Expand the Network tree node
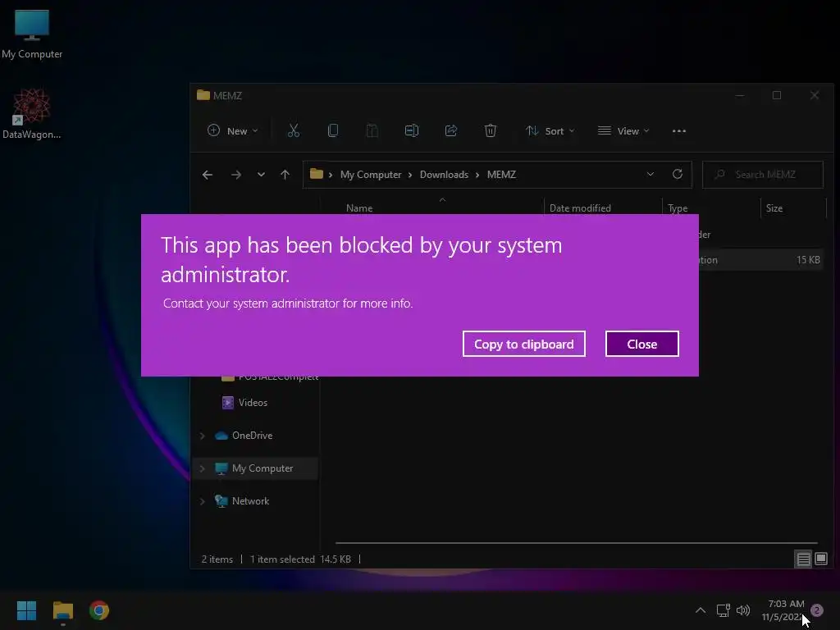Image resolution: width=840 pixels, height=630 pixels. coord(203,501)
